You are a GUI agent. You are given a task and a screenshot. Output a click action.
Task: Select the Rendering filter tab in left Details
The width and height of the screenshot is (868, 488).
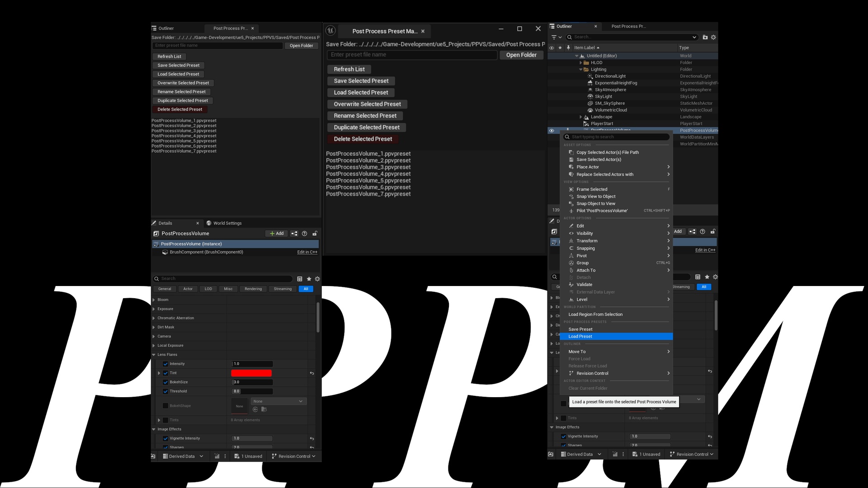(x=253, y=289)
